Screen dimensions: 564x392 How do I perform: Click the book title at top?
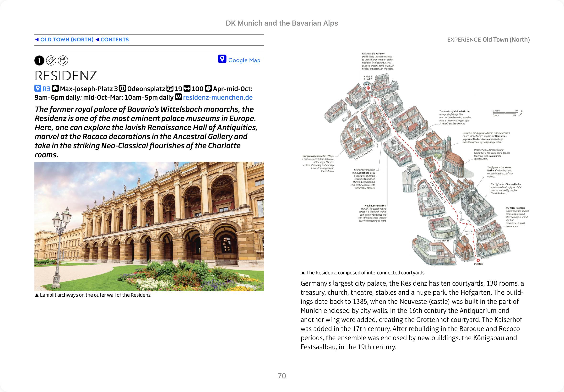click(x=282, y=23)
